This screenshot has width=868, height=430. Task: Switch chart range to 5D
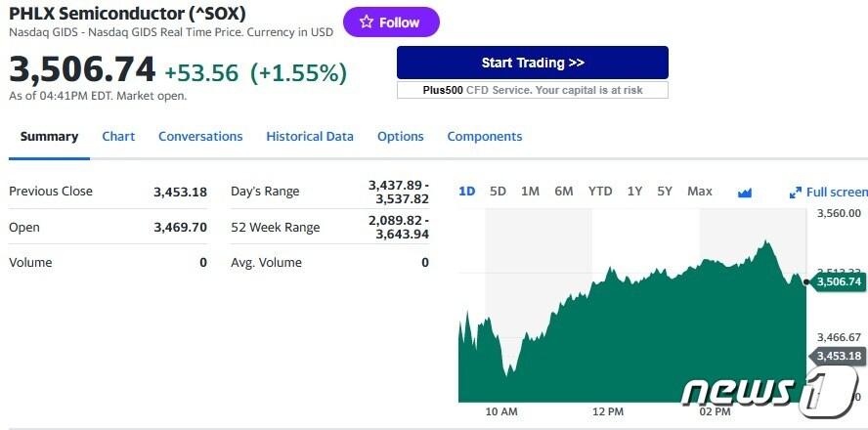498,192
